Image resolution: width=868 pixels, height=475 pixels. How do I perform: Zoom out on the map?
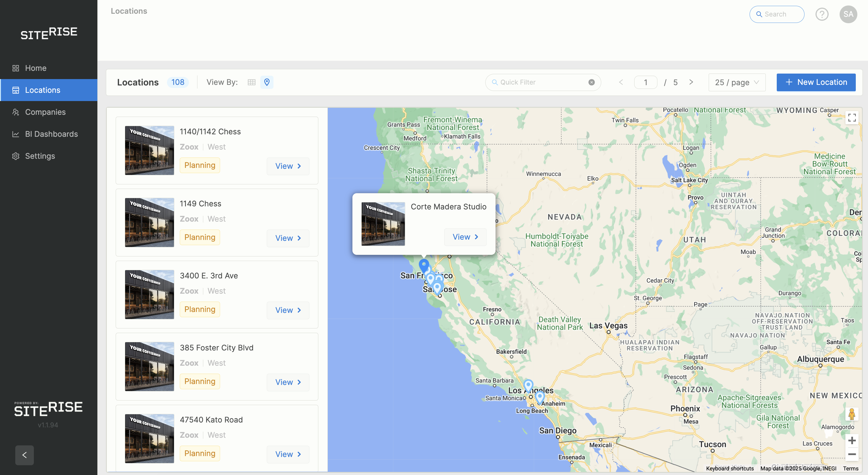pos(852,454)
